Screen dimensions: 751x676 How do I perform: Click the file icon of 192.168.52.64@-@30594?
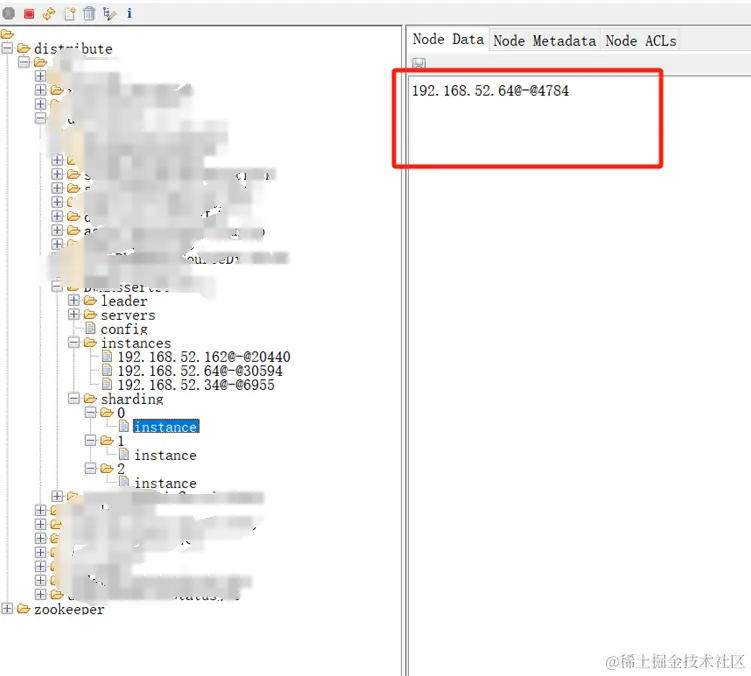tap(107, 370)
